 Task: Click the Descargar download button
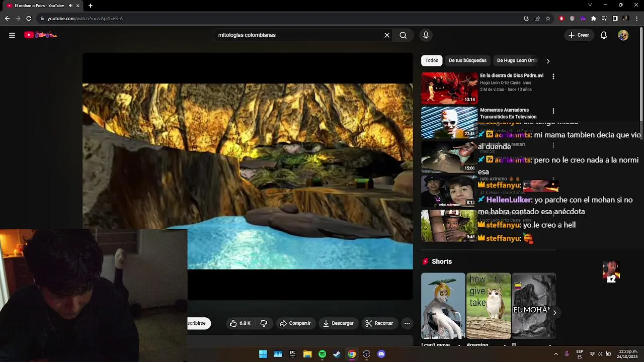coord(338,323)
